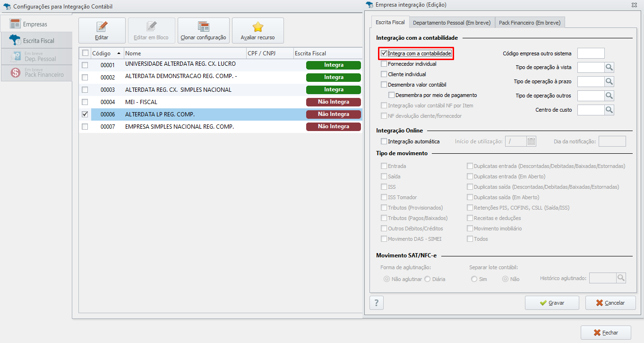Click the help question mark button
Image resolution: width=644 pixels, height=343 pixels.
tap(377, 303)
